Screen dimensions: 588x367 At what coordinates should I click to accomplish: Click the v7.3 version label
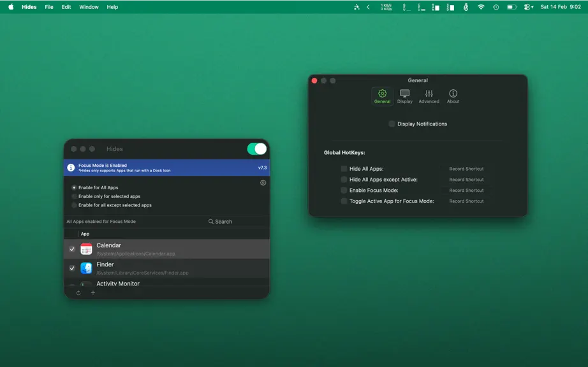point(263,168)
